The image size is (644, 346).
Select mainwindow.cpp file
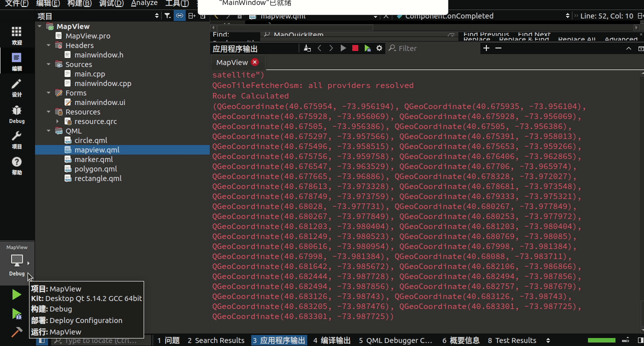point(103,83)
